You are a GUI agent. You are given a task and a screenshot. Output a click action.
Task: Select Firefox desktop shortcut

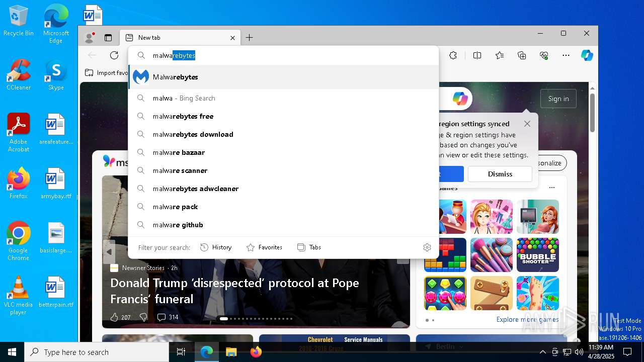(x=19, y=184)
